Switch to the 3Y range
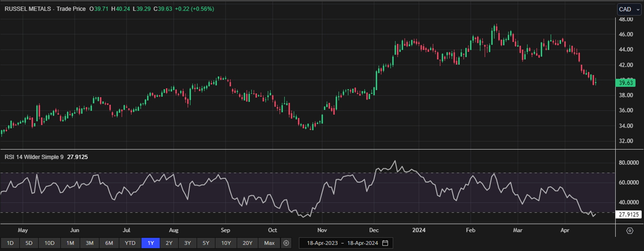 [187, 243]
